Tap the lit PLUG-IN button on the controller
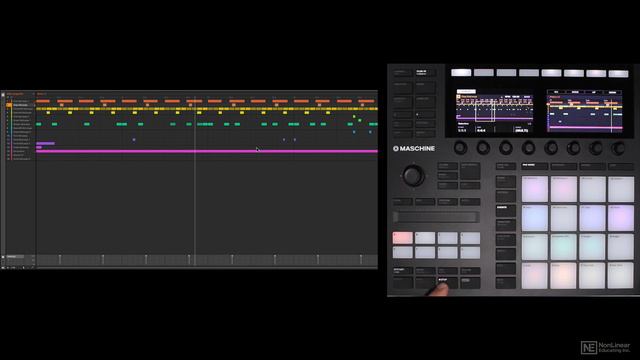 pos(425,73)
